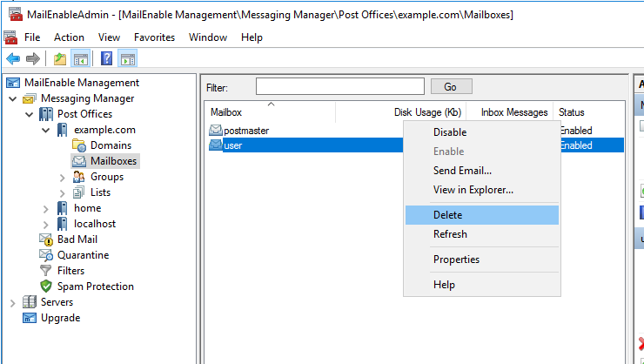Expand the home post office node
This screenshot has height=364, width=644.
click(x=46, y=209)
